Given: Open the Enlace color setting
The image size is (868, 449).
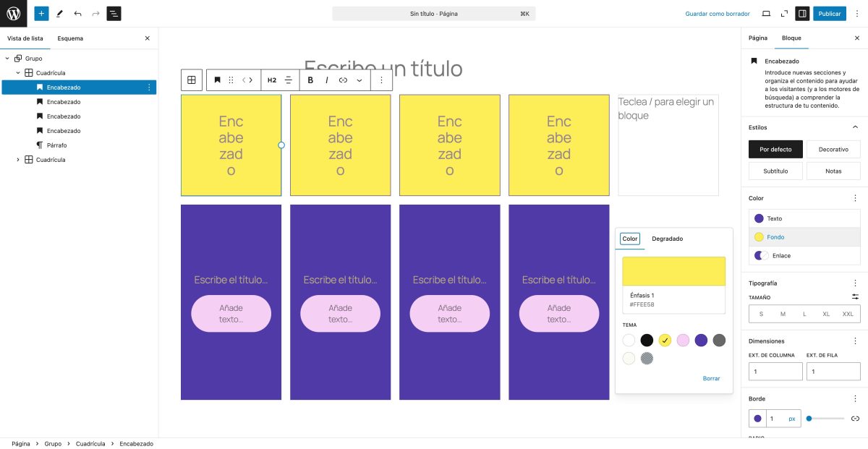Looking at the screenshot, I should [804, 255].
